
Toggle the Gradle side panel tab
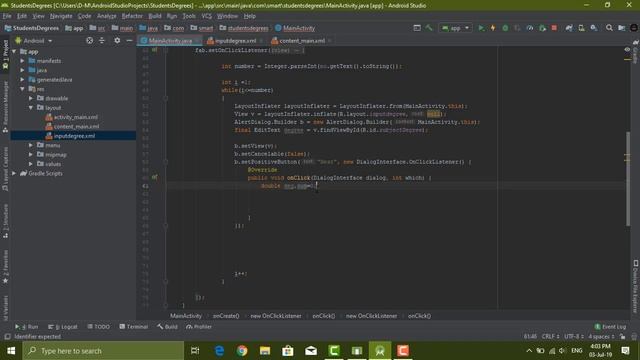coord(636,52)
